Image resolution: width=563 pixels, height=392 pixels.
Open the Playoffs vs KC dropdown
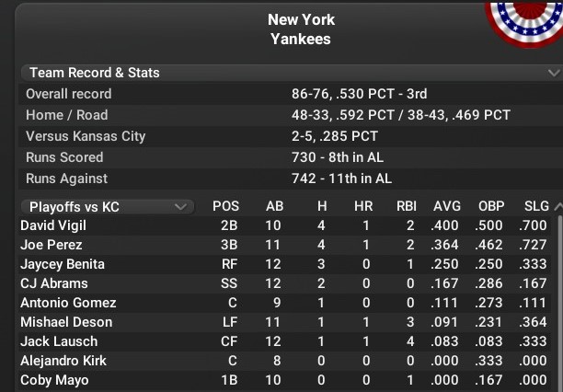coord(108,207)
